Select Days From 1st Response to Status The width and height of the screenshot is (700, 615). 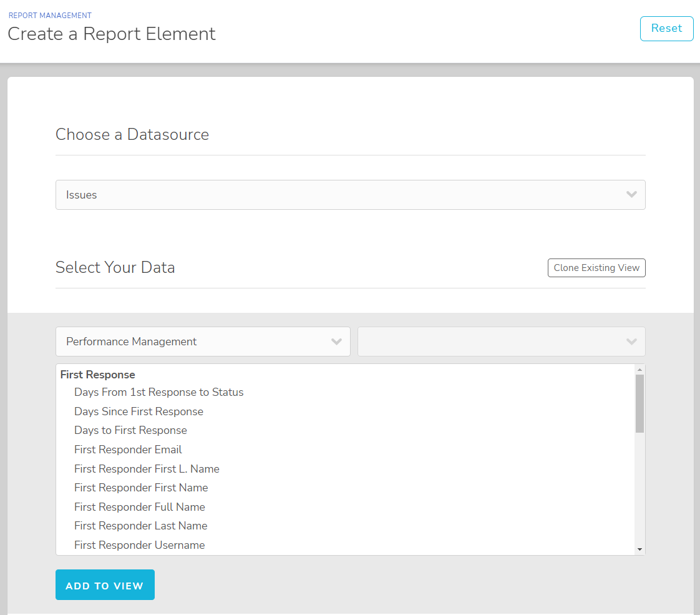pos(159,392)
